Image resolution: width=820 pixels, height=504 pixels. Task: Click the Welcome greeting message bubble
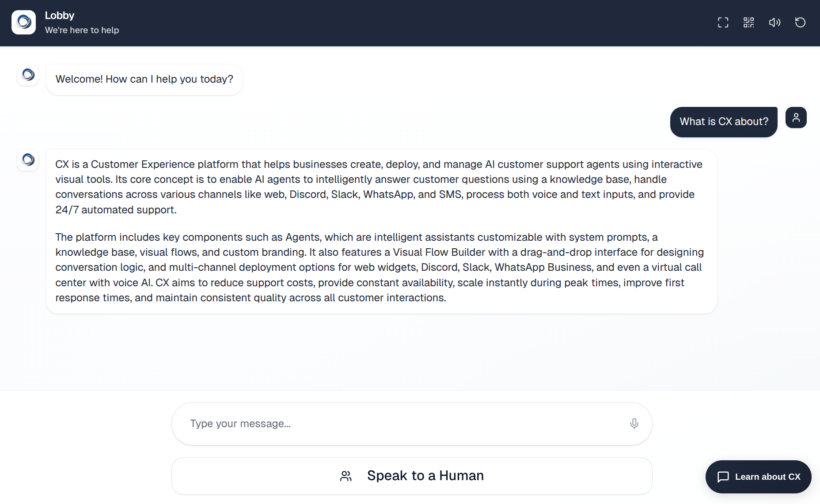tap(144, 80)
